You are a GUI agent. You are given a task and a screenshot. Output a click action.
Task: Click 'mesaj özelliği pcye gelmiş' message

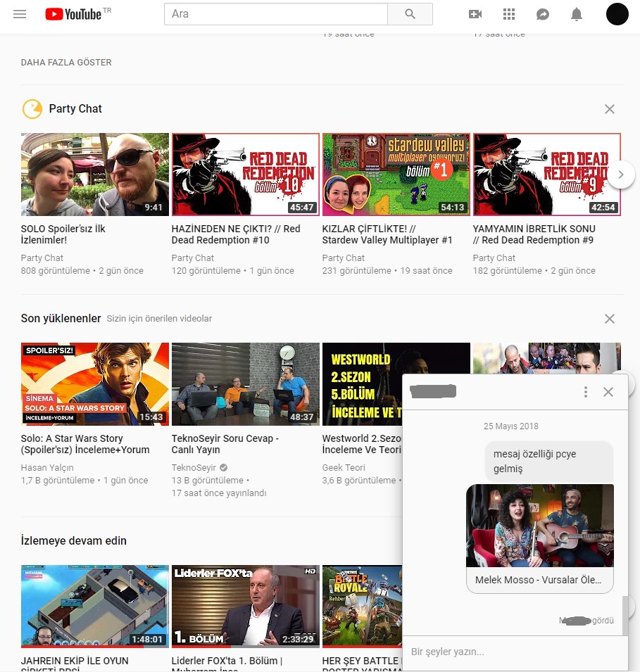[548, 461]
